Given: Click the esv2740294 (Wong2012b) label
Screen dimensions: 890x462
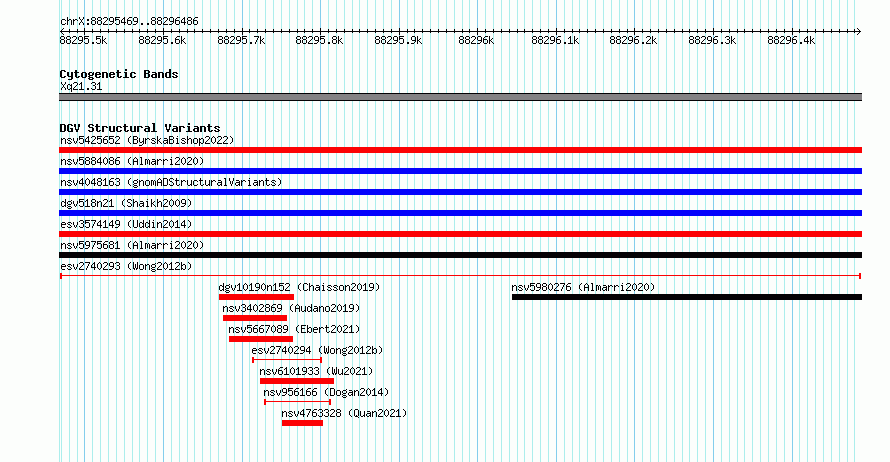Looking at the screenshot, I should click(317, 350).
